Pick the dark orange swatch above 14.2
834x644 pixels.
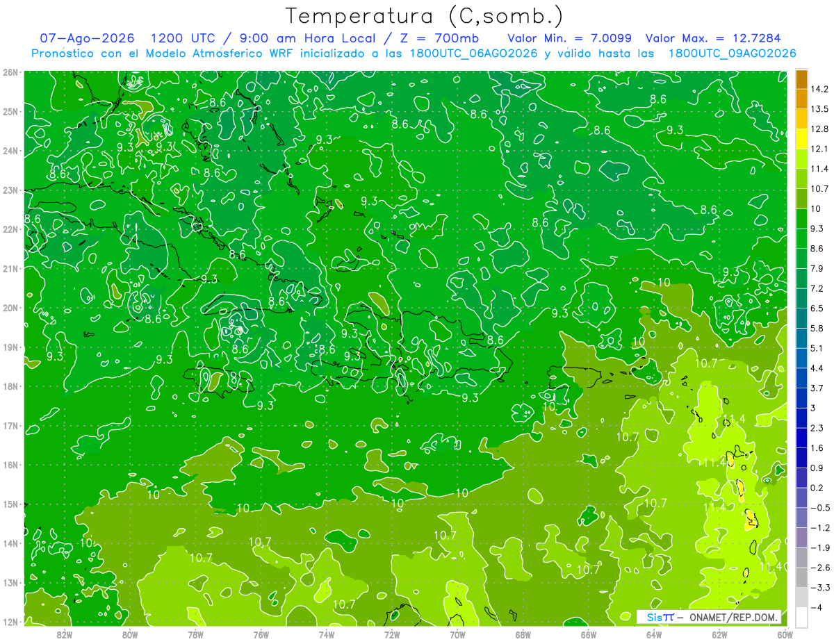pyautogui.click(x=801, y=79)
